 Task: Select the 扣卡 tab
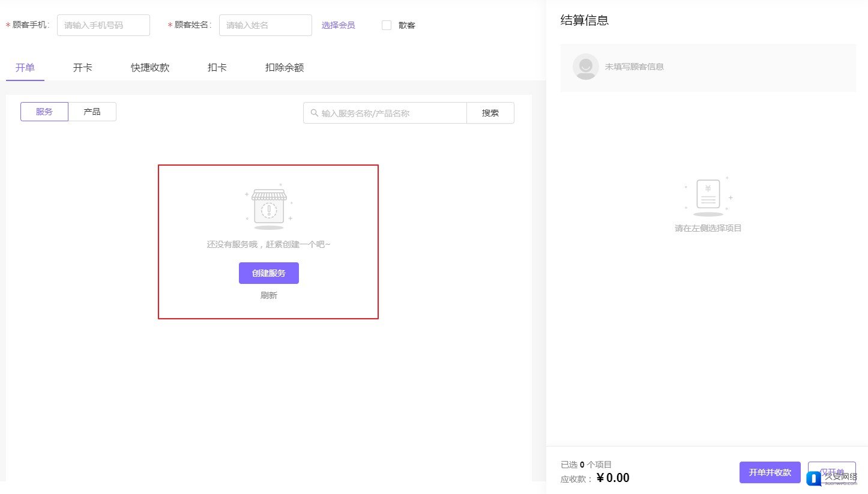click(x=217, y=68)
